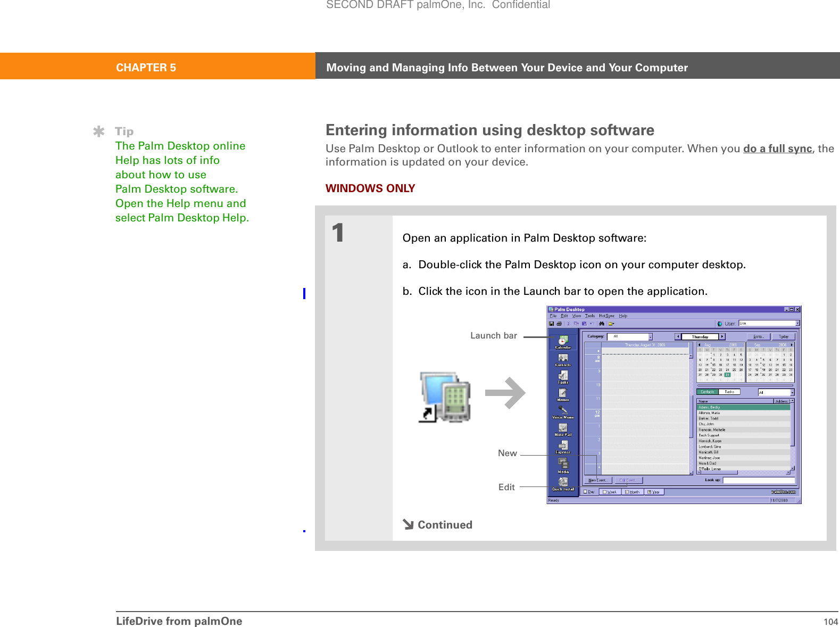This screenshot has height=627, width=840.
Task: Select the Tech Support contact
Action: click(743, 435)
